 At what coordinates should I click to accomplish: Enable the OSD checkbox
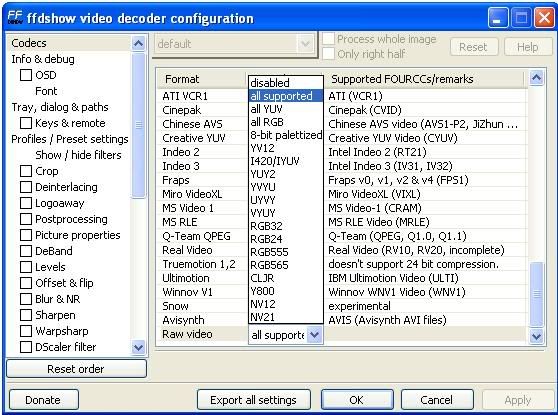click(x=26, y=75)
